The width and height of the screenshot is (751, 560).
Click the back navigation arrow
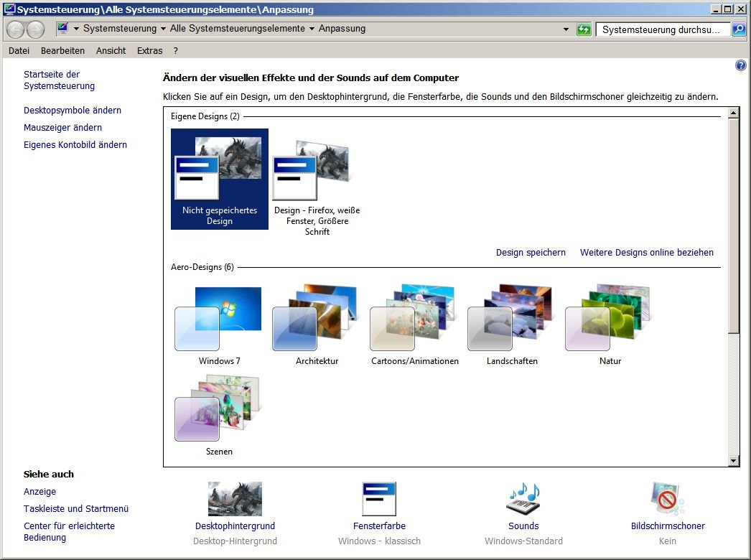point(15,29)
